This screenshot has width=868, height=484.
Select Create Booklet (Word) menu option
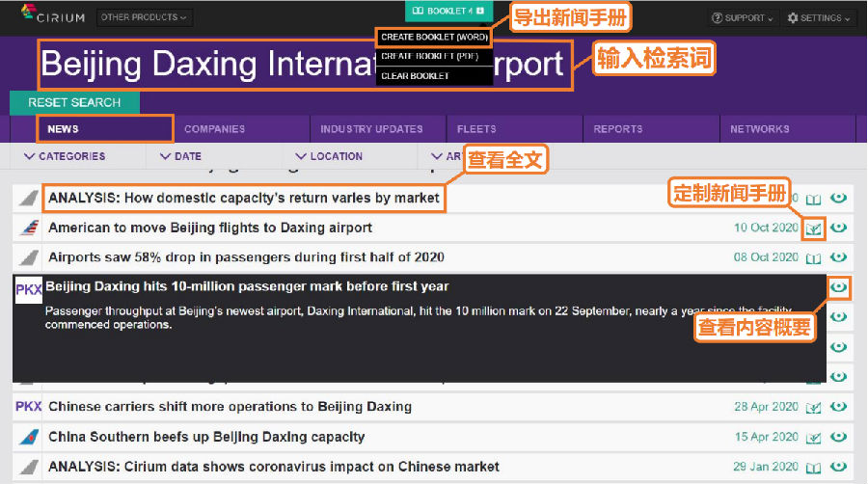[x=434, y=37]
